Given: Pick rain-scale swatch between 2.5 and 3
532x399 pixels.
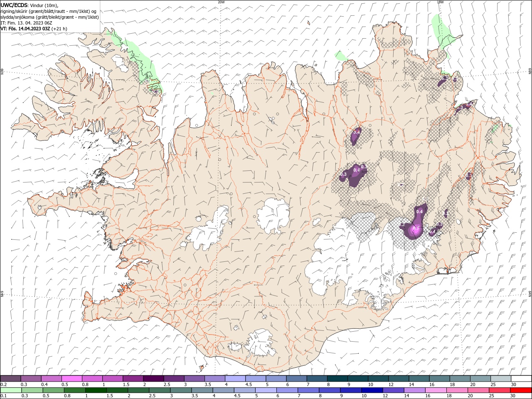Looking at the screenshot, I should coord(160,390).
